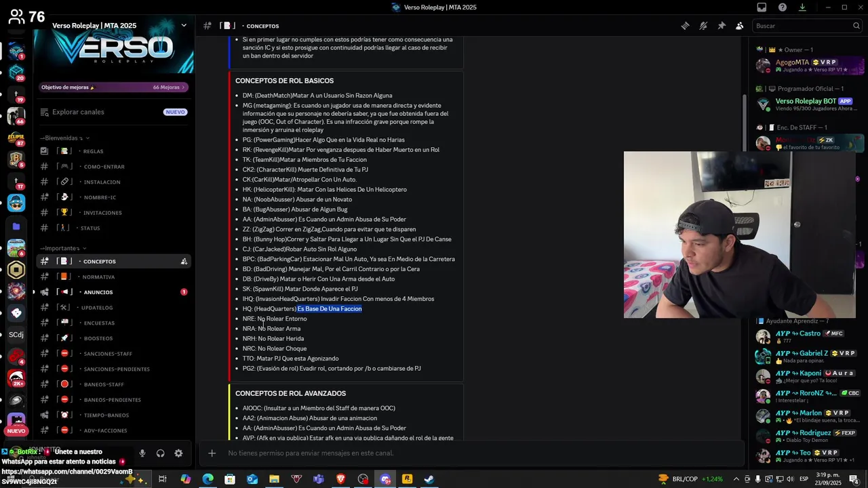
Task: Click the webcam overlay video
Action: [x=740, y=235]
